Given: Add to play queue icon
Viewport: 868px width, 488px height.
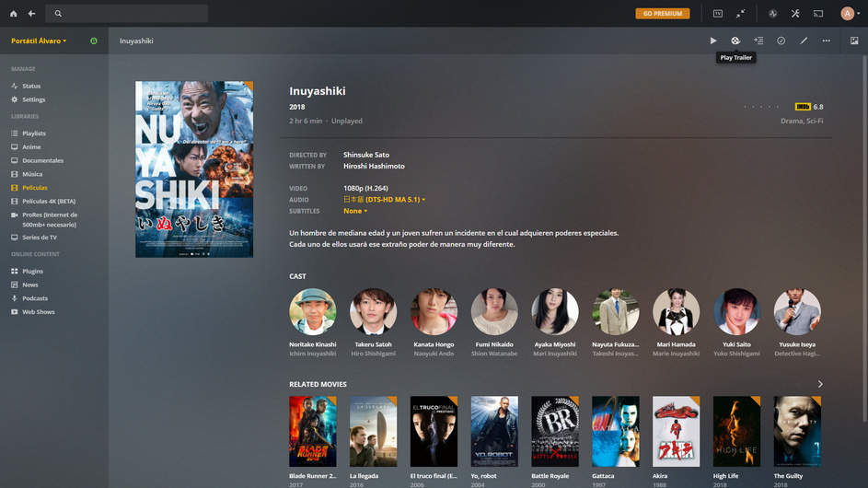Looking at the screenshot, I should pyautogui.click(x=758, y=41).
